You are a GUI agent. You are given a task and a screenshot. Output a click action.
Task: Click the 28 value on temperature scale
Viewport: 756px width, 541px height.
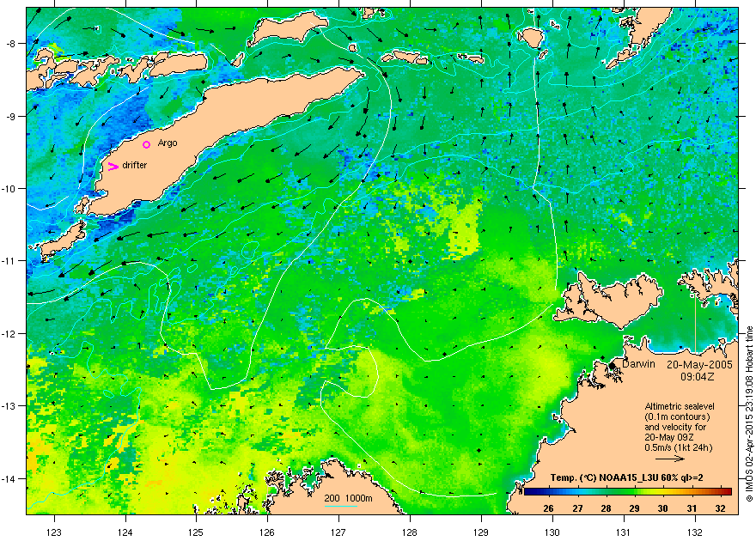(606, 508)
